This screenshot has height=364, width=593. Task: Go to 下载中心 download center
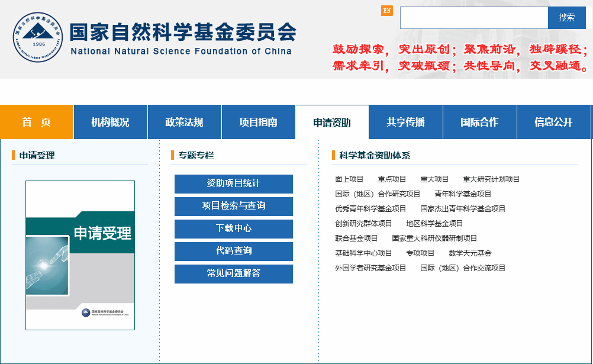point(233,228)
